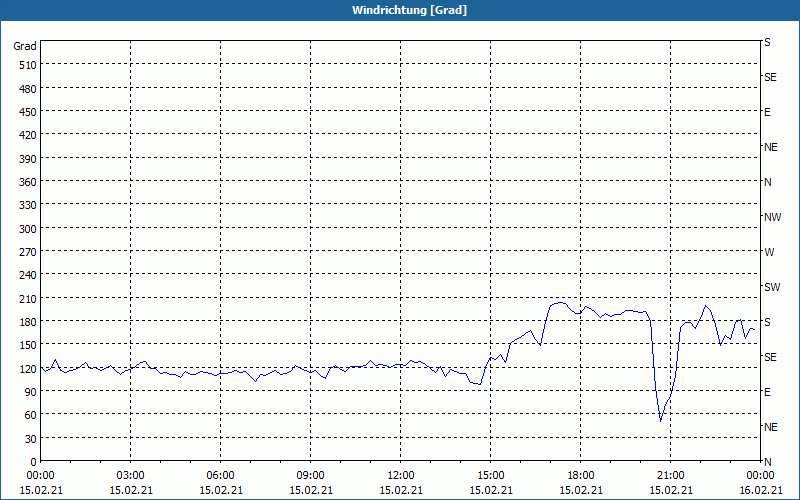Select the y-axis value "90"
Viewport: 800px width, 500px height.
pyautogui.click(x=31, y=392)
